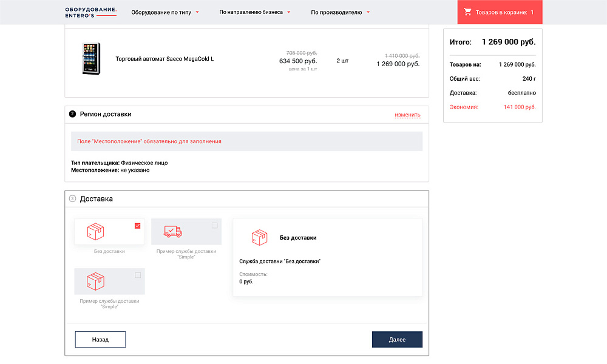The image size is (607, 364).
Task: Expand the Оборудование по типу dropdown
Action: pyautogui.click(x=165, y=12)
